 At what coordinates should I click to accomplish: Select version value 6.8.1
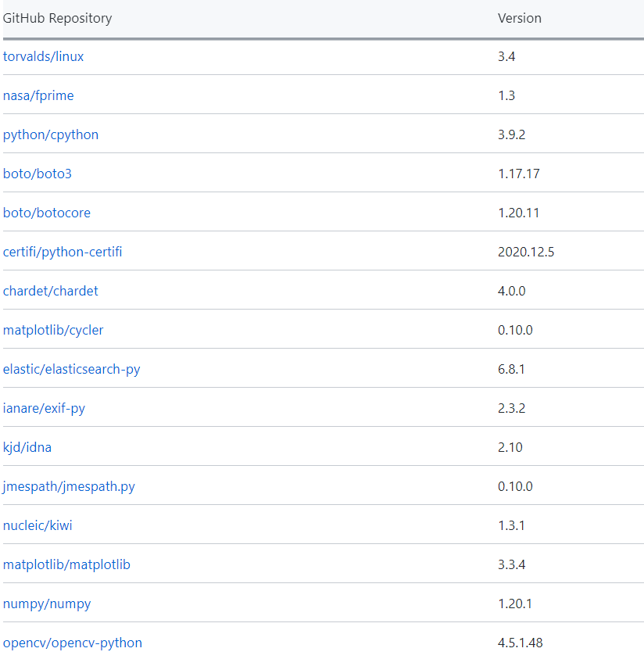(x=512, y=369)
